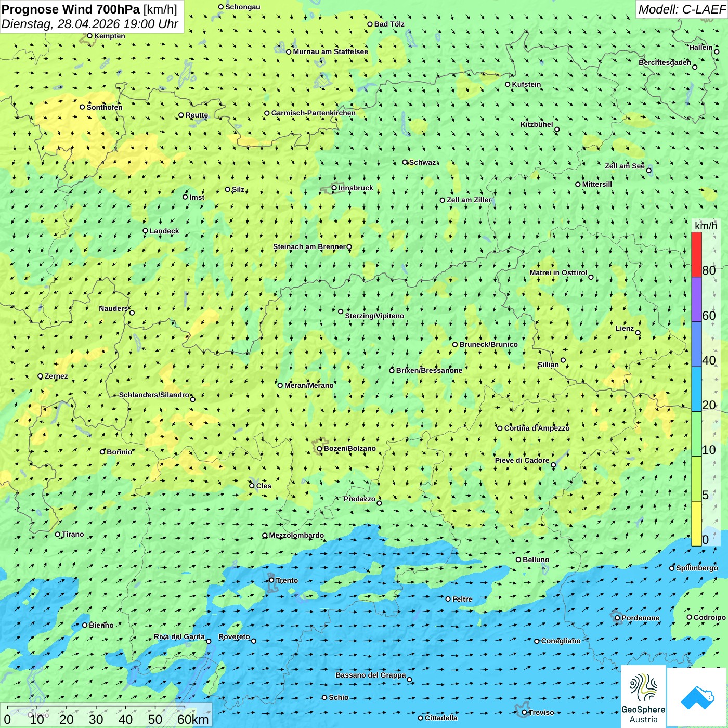Click the Silz city label
This screenshot has width=728, height=728.
pyautogui.click(x=238, y=189)
